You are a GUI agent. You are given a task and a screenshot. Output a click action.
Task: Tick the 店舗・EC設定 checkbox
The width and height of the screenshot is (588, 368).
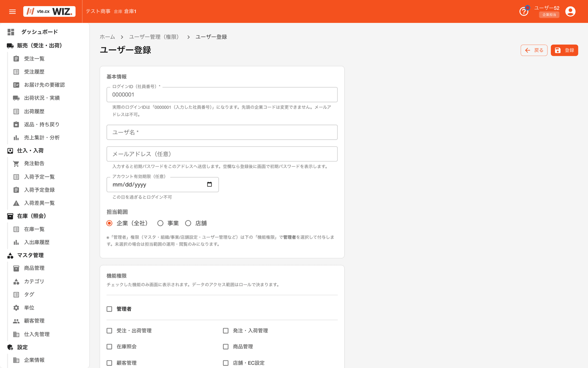click(226, 363)
